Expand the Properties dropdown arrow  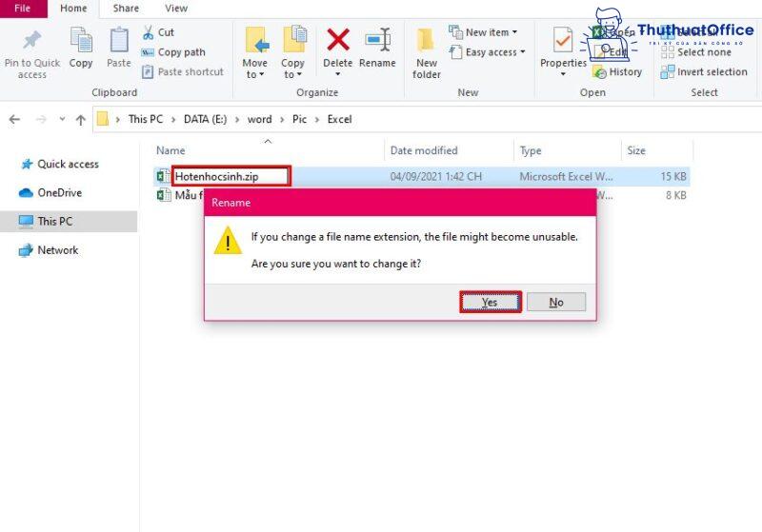[563, 74]
